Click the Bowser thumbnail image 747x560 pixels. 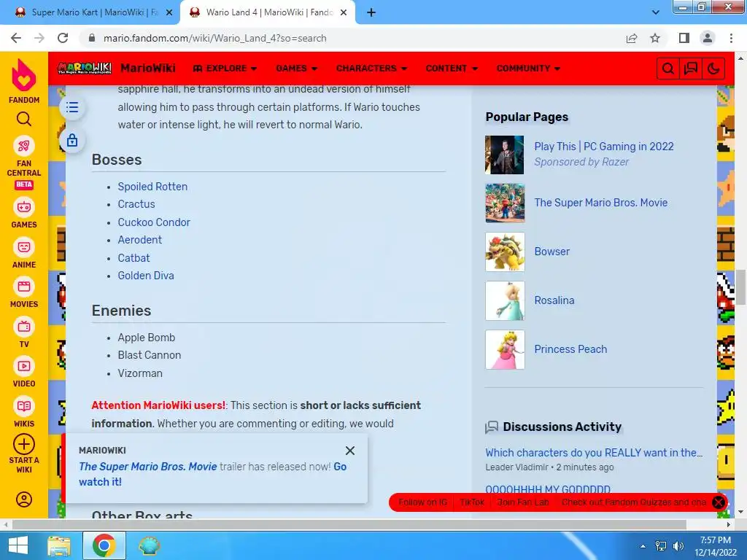505,252
